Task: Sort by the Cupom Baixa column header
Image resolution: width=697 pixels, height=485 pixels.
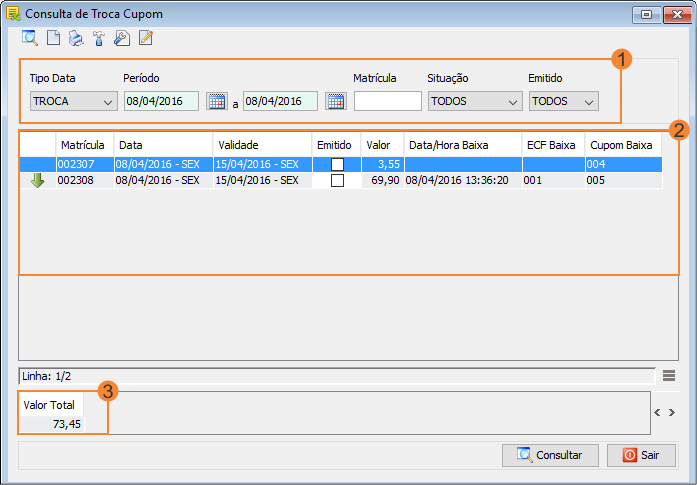Action: pyautogui.click(x=624, y=145)
